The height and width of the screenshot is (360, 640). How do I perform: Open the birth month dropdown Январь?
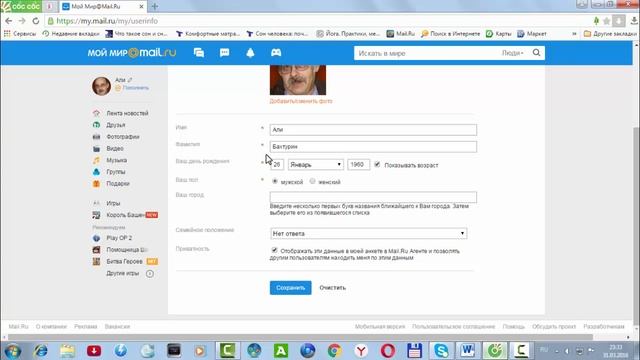[x=316, y=164]
